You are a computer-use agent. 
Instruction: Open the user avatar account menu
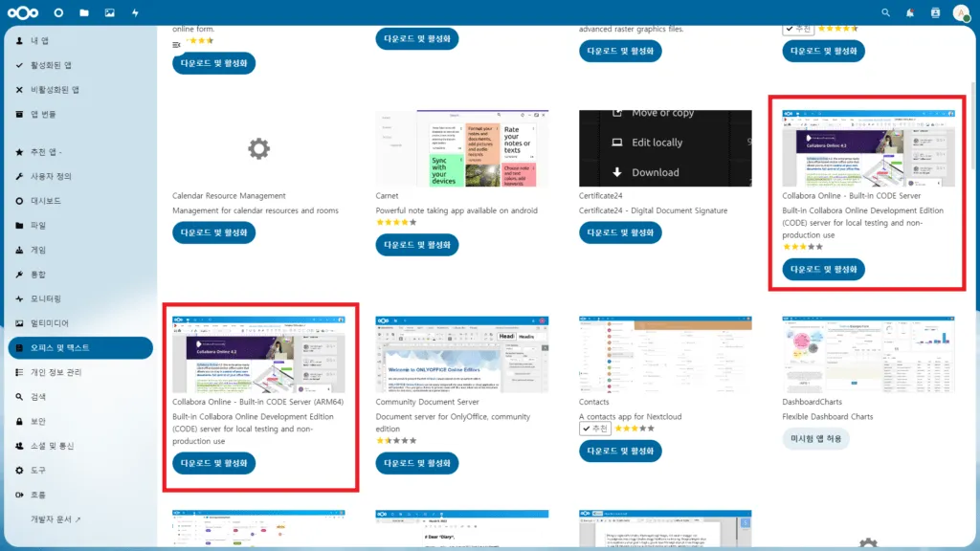point(960,12)
